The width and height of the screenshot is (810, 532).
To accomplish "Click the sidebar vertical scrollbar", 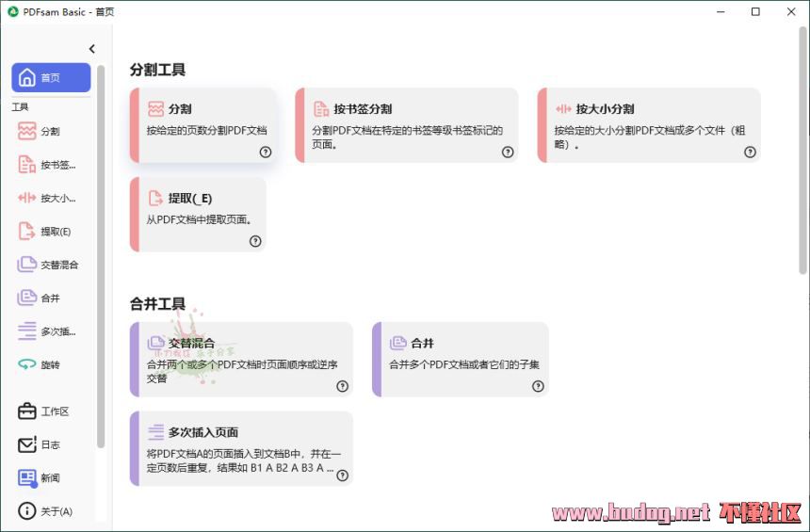I will (x=101, y=256).
